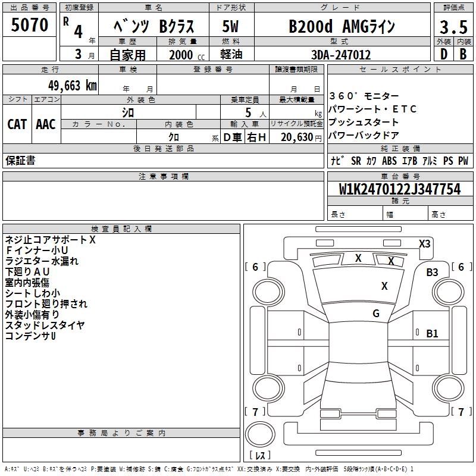Click displacement 2000 cc
Screen dimensions: 476x476
(187, 55)
